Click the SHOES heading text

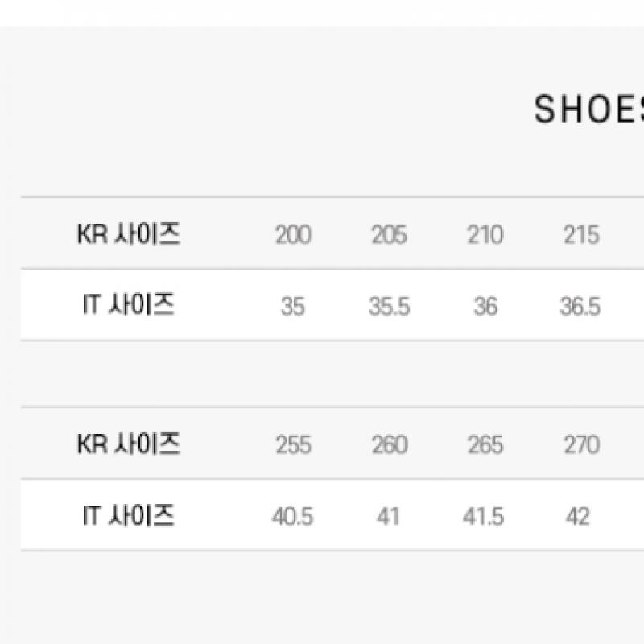(x=589, y=110)
